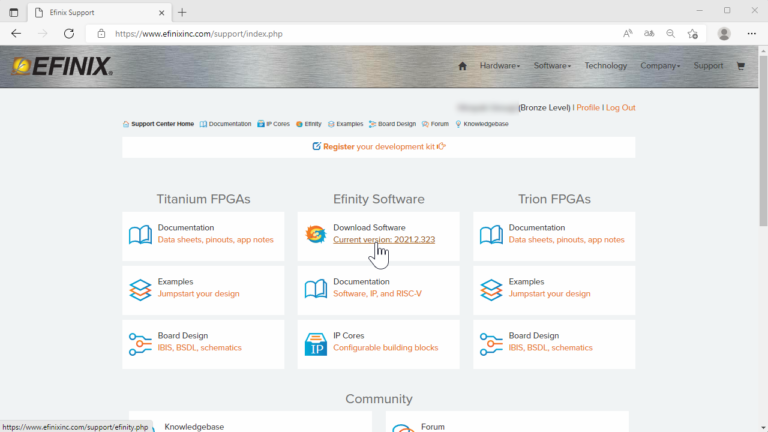Click Trion Examples layered stack icon
768x432 pixels.
click(491, 289)
